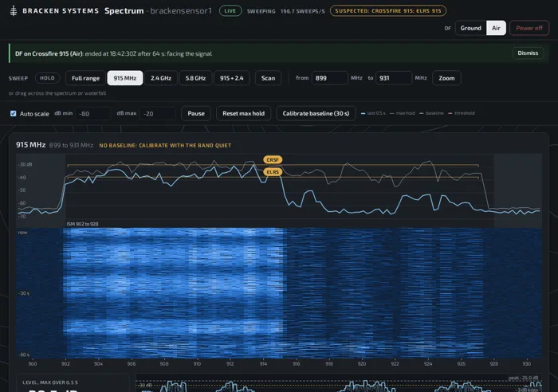Start the Scan sweep mode
The width and height of the screenshot is (558, 392).
point(269,78)
